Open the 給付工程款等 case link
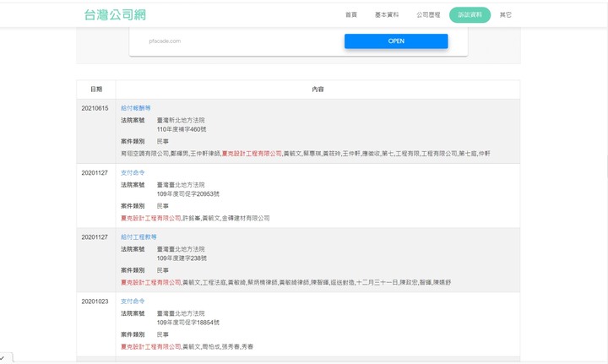608x364 pixels. click(x=138, y=237)
